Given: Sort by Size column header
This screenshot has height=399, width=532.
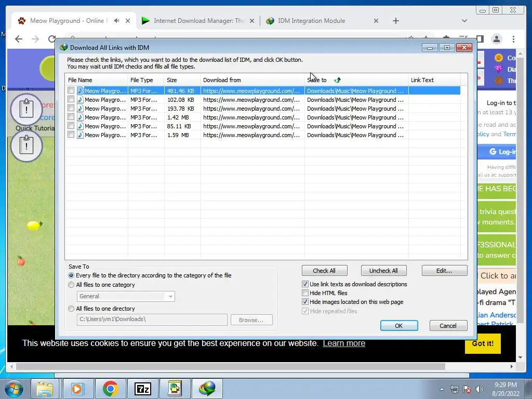Looking at the screenshot, I should coord(182,80).
